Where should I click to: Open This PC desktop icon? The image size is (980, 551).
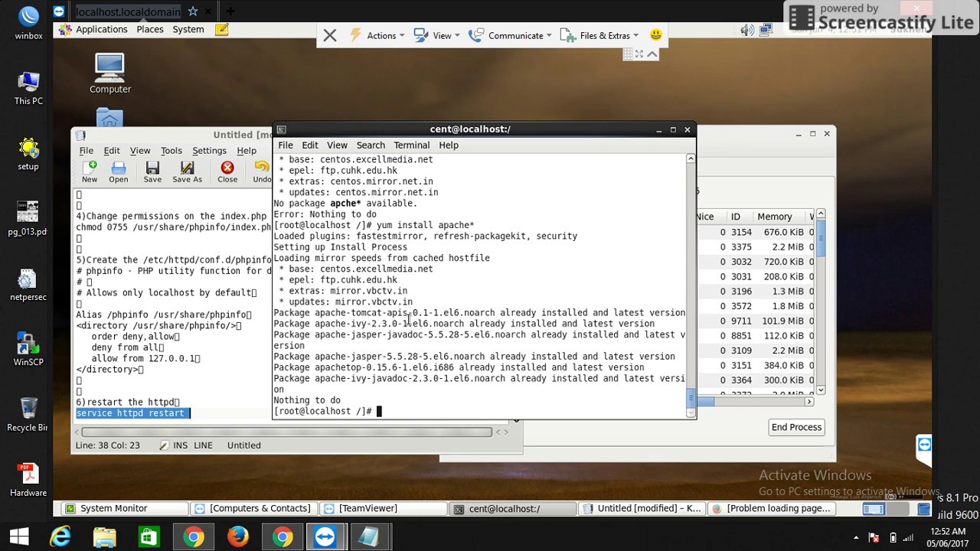click(28, 88)
